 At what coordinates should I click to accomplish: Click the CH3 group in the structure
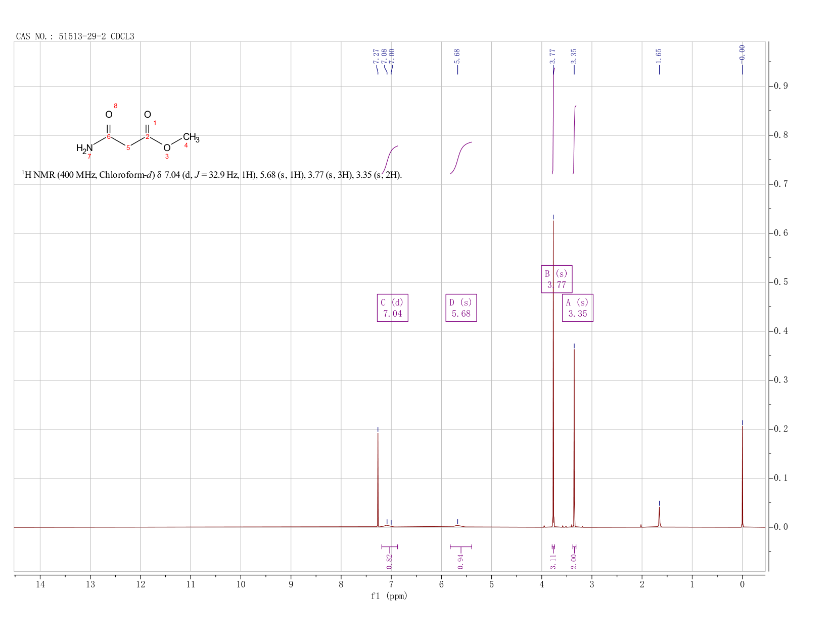(191, 137)
